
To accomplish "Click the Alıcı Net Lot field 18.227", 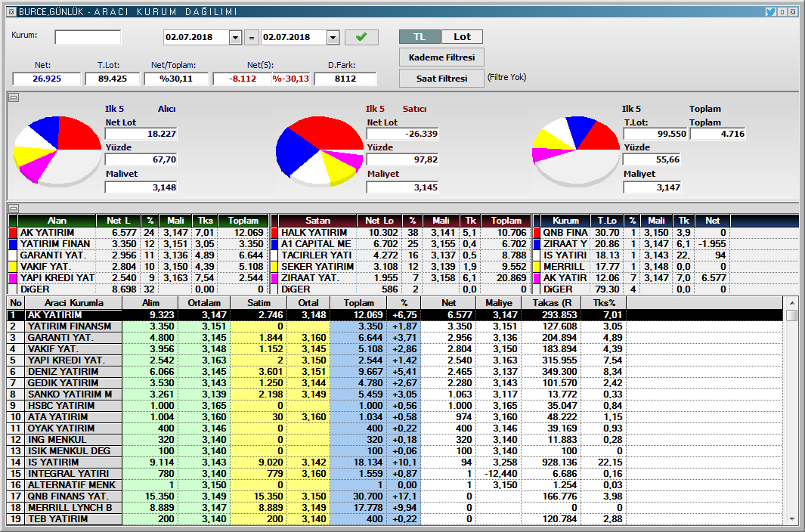I will pos(141,134).
